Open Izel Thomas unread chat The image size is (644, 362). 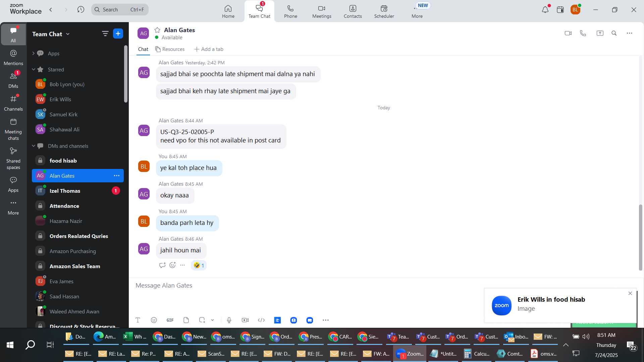[x=77, y=191]
